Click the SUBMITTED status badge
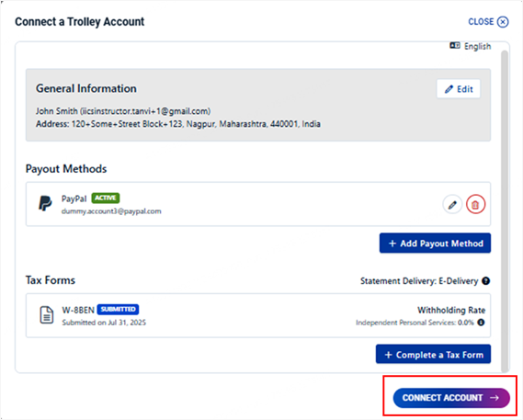The width and height of the screenshot is (523, 420). pyautogui.click(x=118, y=309)
